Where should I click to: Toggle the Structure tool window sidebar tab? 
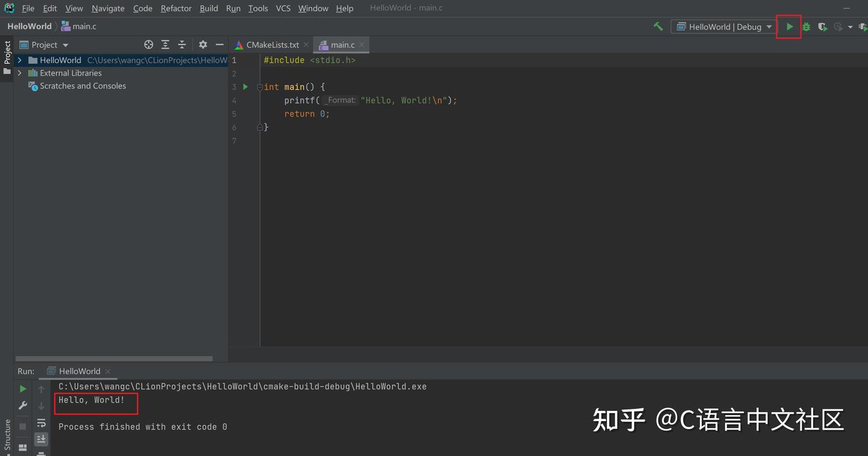tap(7, 432)
